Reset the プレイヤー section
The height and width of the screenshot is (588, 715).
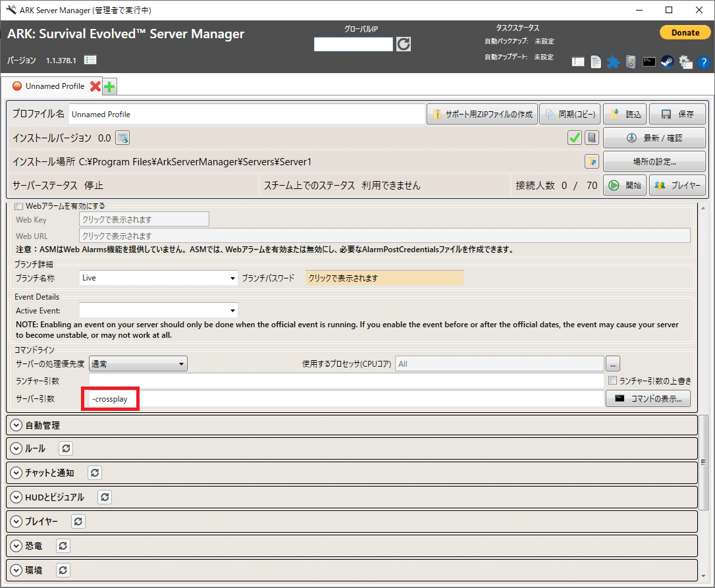tap(78, 521)
